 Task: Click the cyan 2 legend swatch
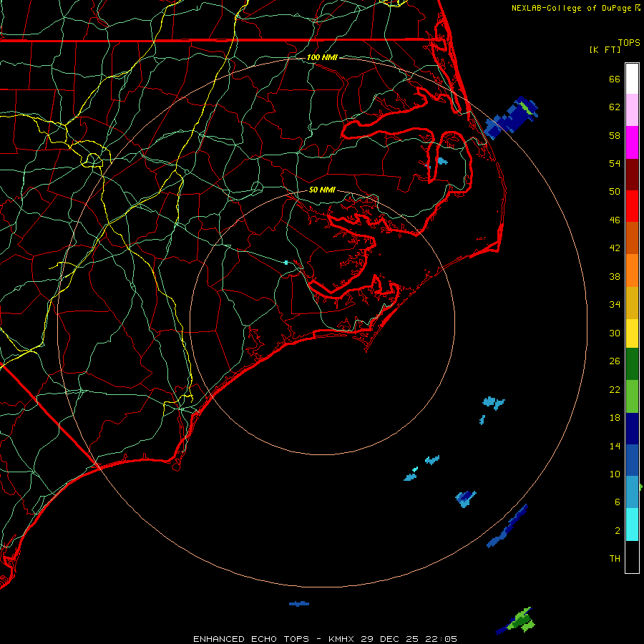pyautogui.click(x=632, y=525)
